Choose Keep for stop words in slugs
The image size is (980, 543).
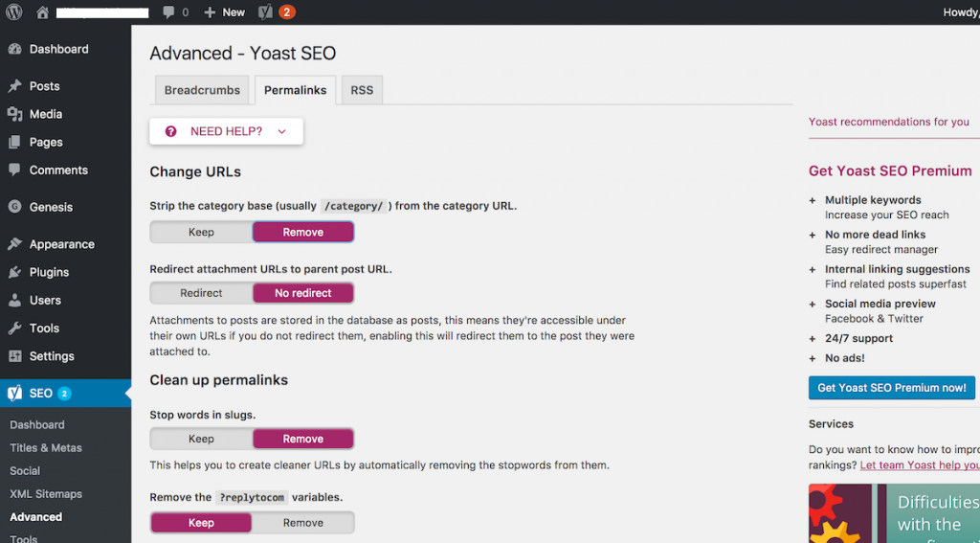point(201,439)
